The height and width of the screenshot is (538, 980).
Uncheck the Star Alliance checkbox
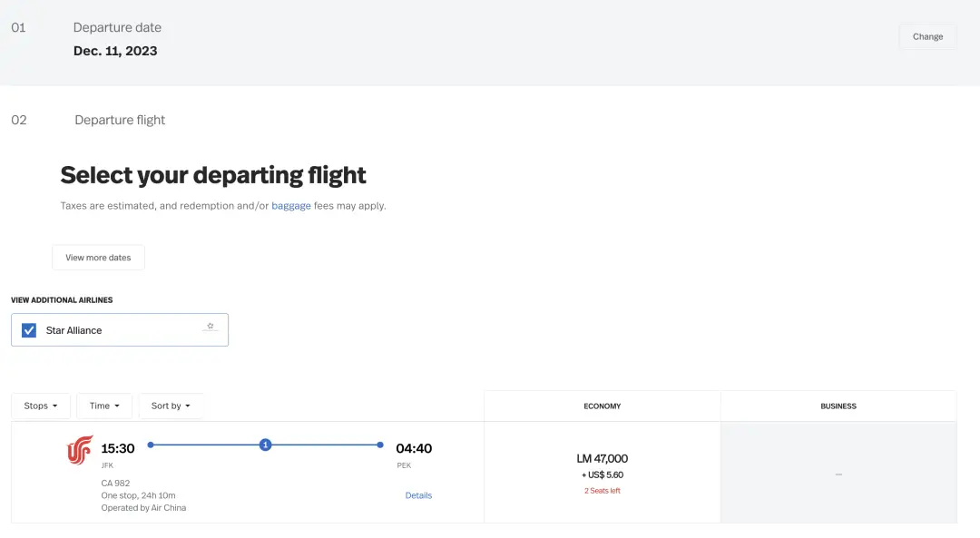pyautogui.click(x=29, y=330)
